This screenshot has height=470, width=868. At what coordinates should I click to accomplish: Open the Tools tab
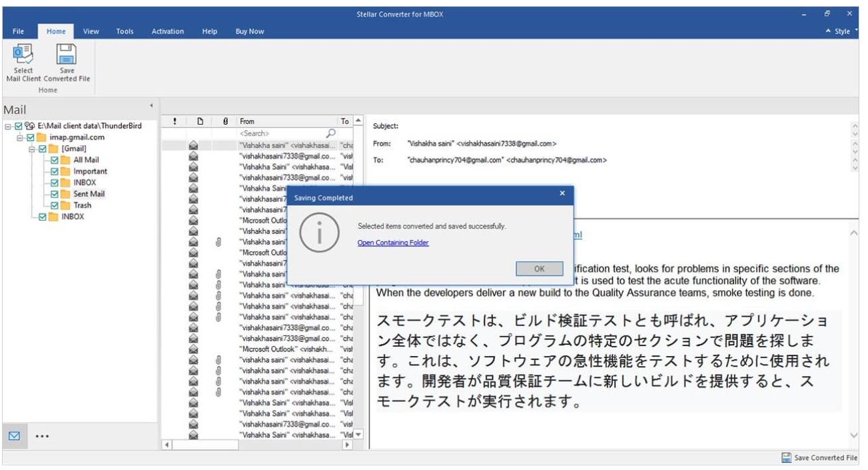pyautogui.click(x=125, y=31)
